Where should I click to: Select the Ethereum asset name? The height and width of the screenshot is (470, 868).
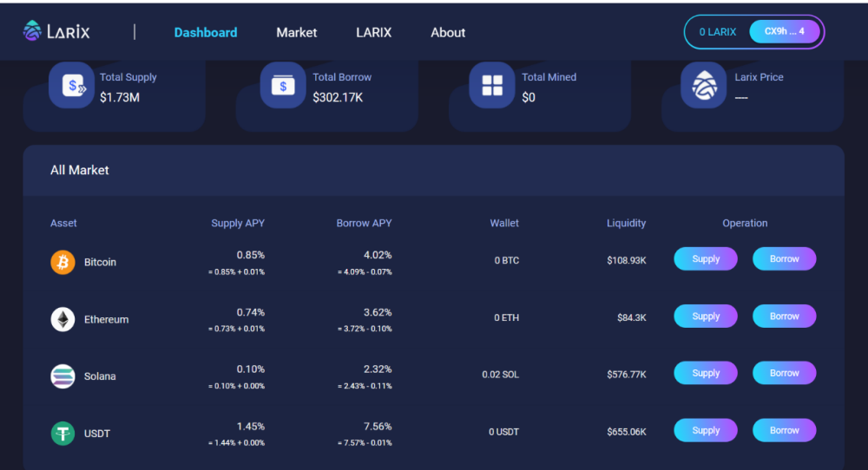tap(106, 320)
